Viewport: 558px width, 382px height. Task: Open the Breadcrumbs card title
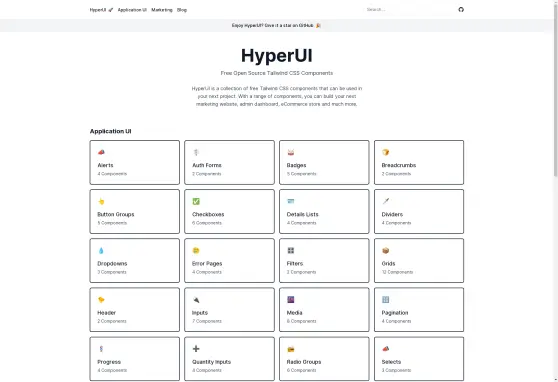pos(399,165)
